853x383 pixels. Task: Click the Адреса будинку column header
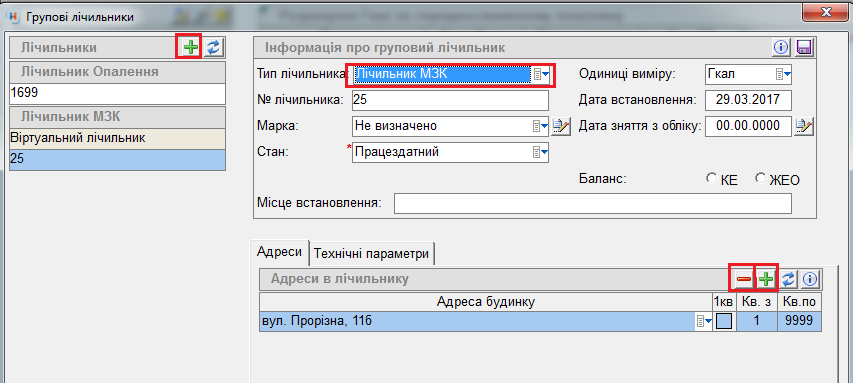click(486, 302)
